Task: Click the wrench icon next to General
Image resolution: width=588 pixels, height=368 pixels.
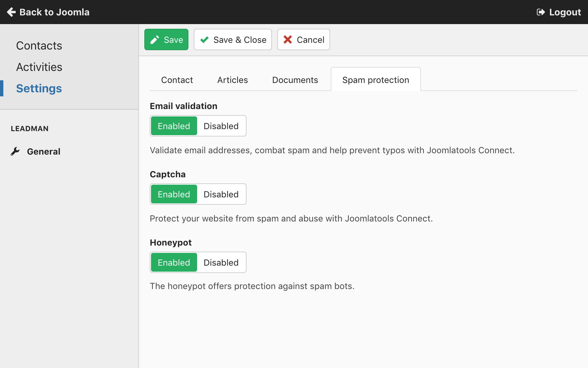Action: [15, 152]
